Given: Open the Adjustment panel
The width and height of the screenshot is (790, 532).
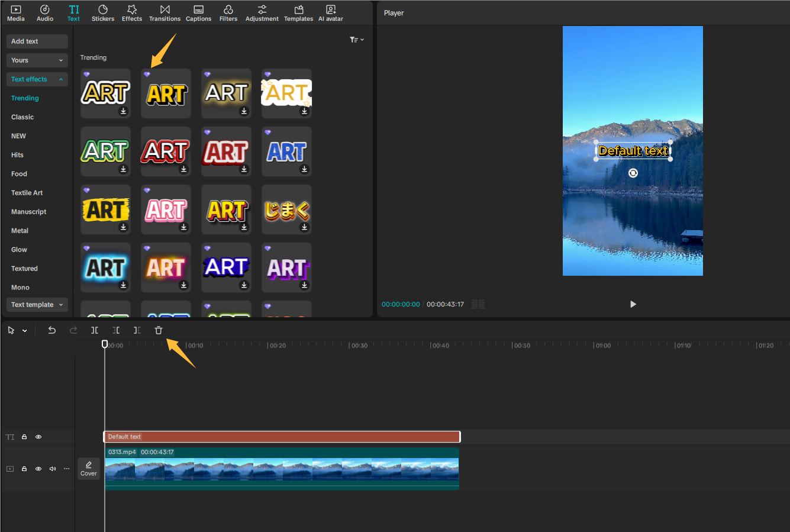Looking at the screenshot, I should tap(262, 12).
